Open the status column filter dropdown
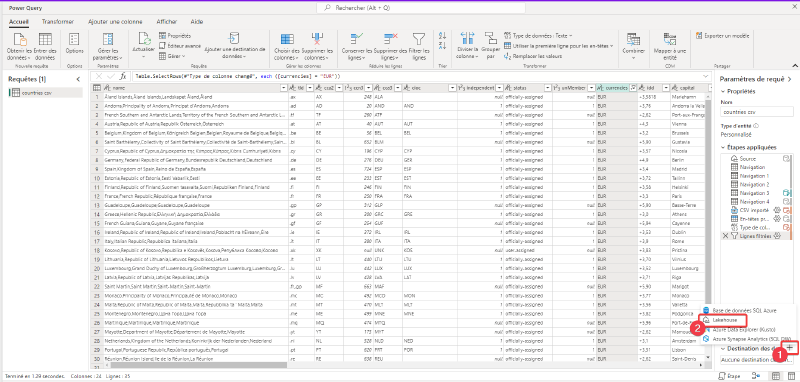 [547, 88]
